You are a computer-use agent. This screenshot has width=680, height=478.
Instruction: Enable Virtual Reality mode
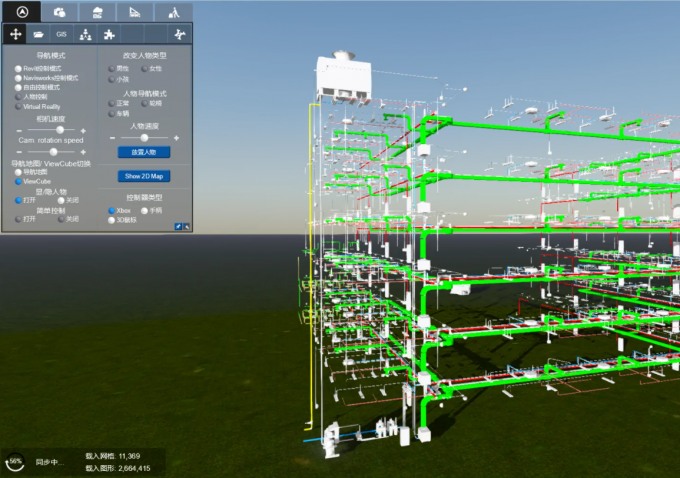pyautogui.click(x=18, y=106)
